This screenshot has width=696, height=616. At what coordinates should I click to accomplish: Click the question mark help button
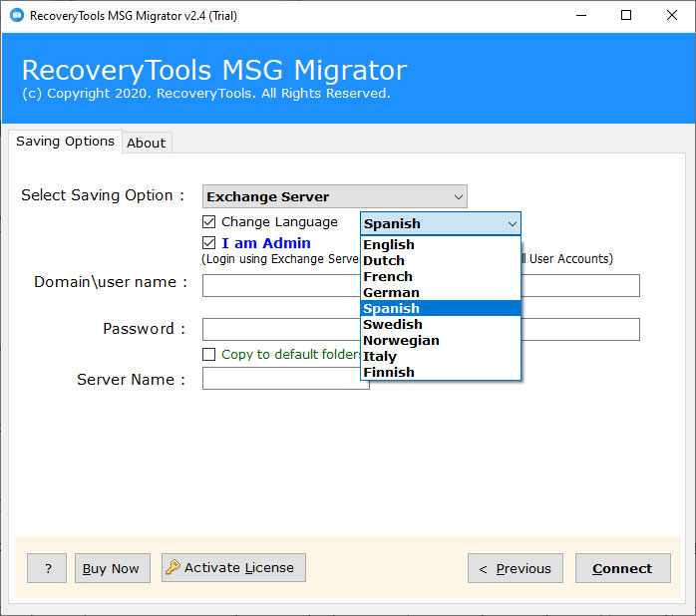(47, 568)
